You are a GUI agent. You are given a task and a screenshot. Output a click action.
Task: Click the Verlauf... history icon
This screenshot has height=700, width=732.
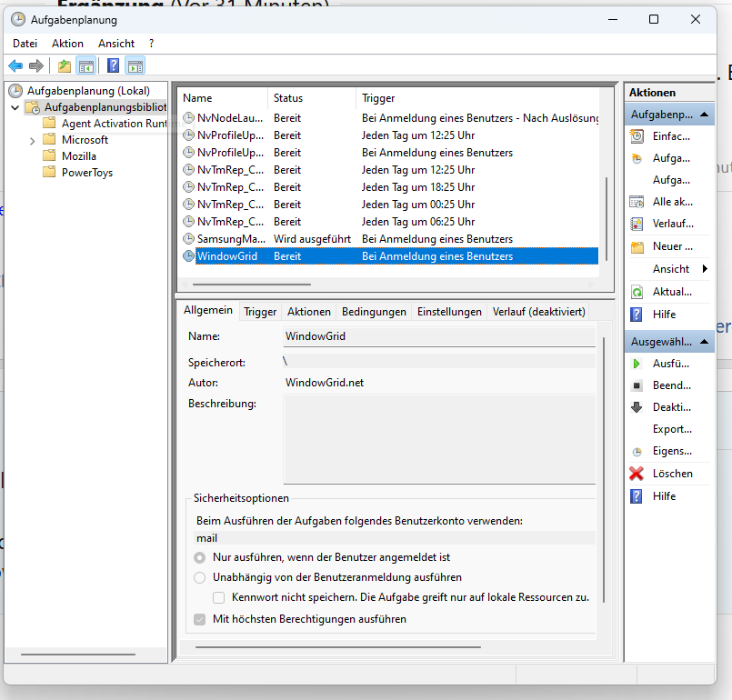(x=637, y=224)
